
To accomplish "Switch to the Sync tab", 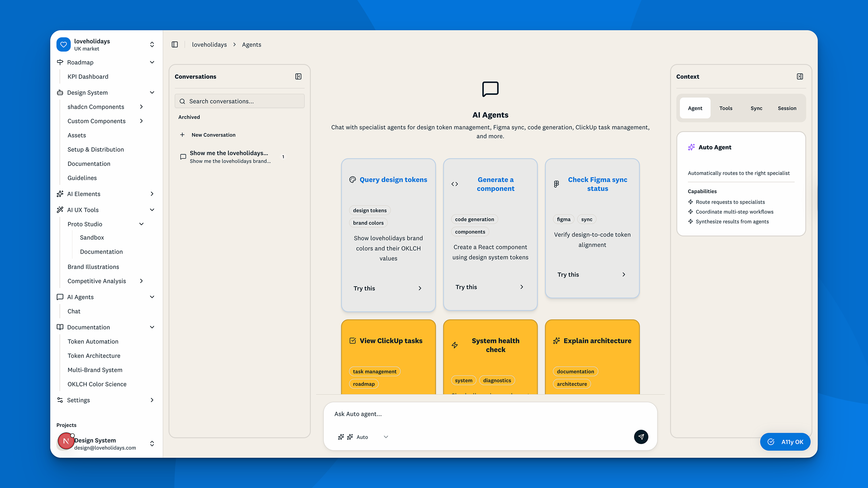I will [x=756, y=108].
